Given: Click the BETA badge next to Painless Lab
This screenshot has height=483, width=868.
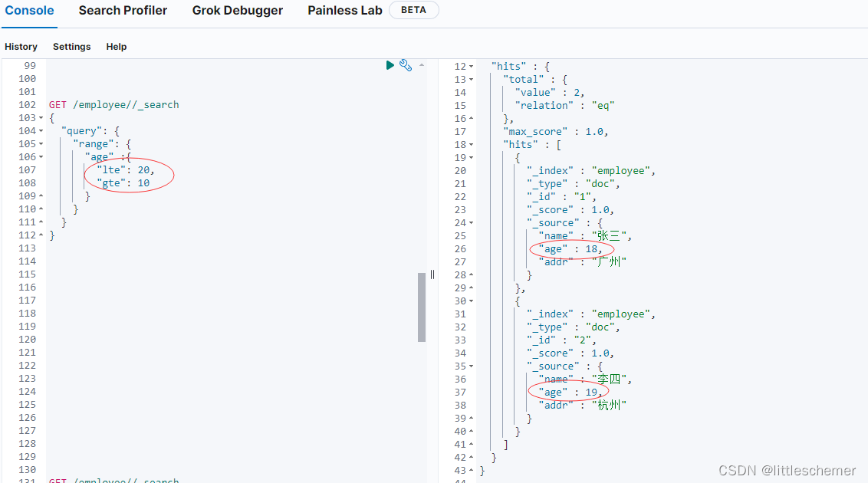Looking at the screenshot, I should click(x=413, y=10).
